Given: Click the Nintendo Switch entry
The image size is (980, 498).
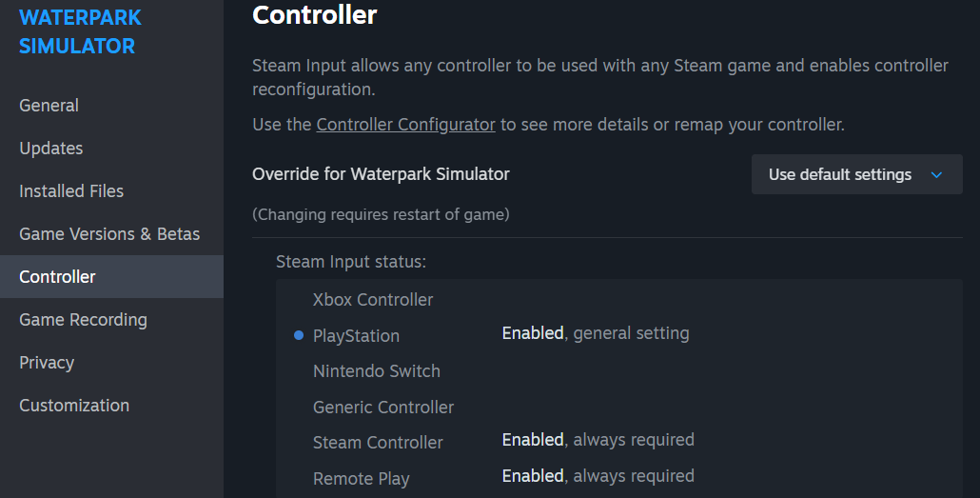Looking at the screenshot, I should pyautogui.click(x=376, y=371).
